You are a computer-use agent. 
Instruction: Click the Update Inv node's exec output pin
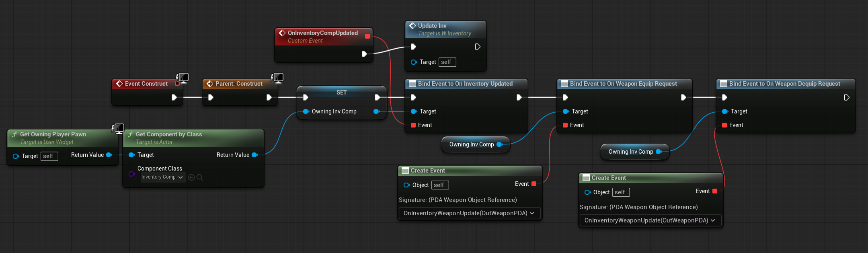click(477, 47)
